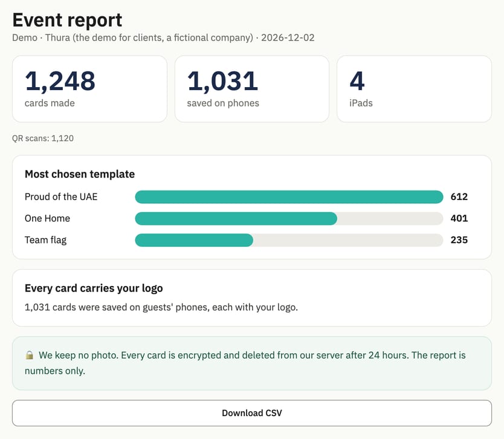This screenshot has width=504, height=439.
Task: Click the Event report heading
Action: pos(67,20)
